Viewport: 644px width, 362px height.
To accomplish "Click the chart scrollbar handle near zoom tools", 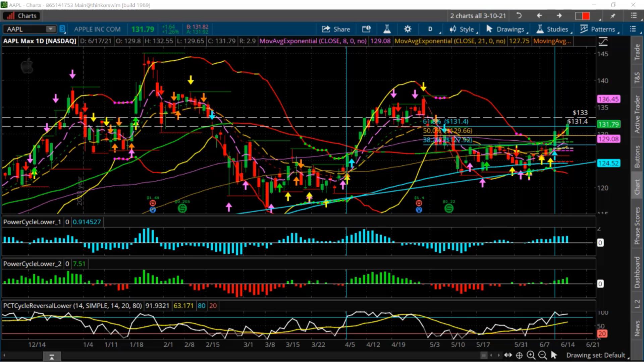I will pyautogui.click(x=484, y=355).
